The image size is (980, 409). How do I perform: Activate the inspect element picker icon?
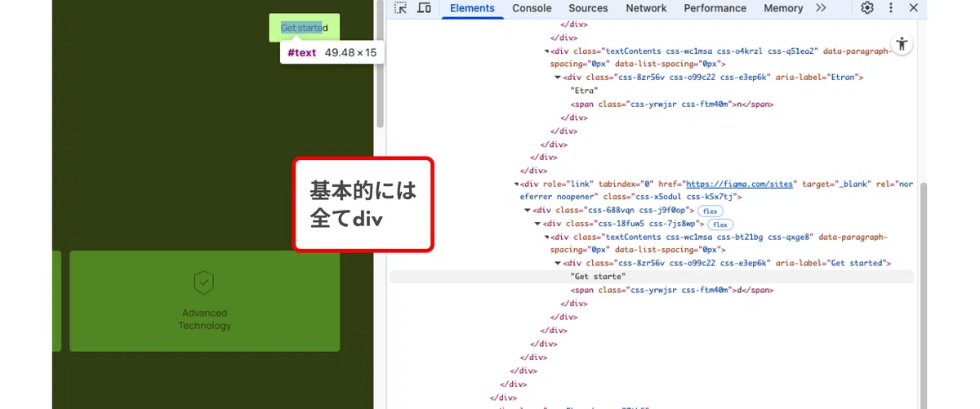coord(401,8)
